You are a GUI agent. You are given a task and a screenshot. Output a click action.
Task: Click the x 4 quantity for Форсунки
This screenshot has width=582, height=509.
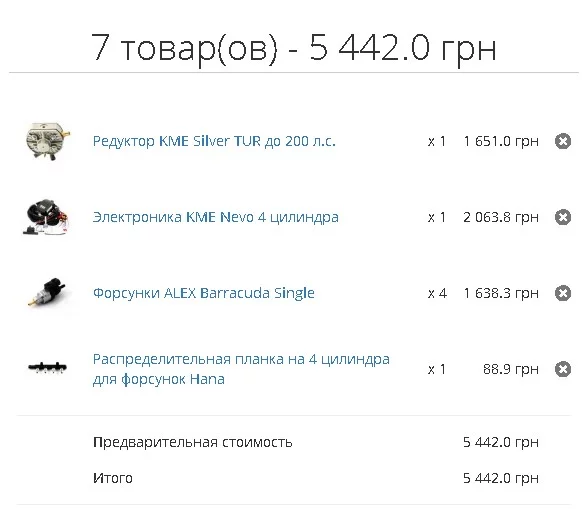tap(437, 293)
